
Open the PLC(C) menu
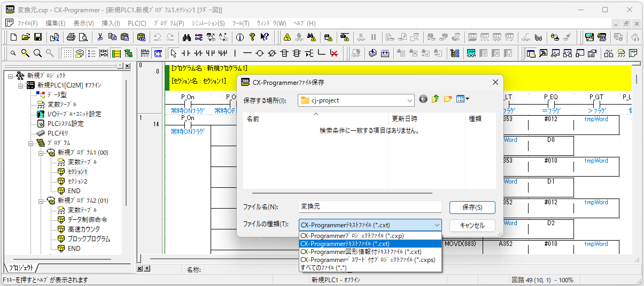pos(137,23)
